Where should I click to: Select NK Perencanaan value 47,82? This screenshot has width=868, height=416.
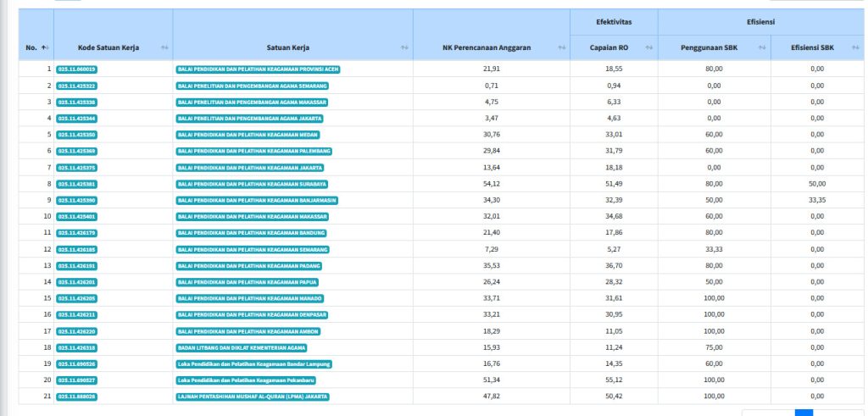492,397
